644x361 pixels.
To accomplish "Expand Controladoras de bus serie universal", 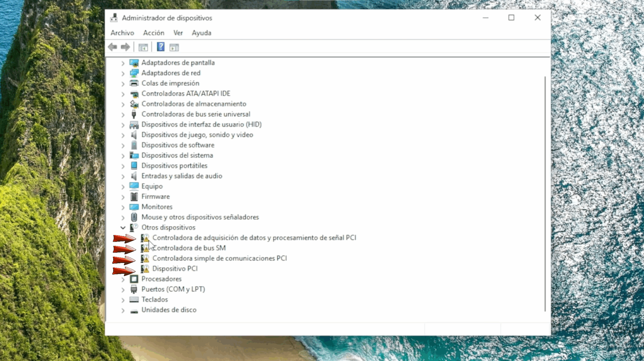I will [123, 114].
